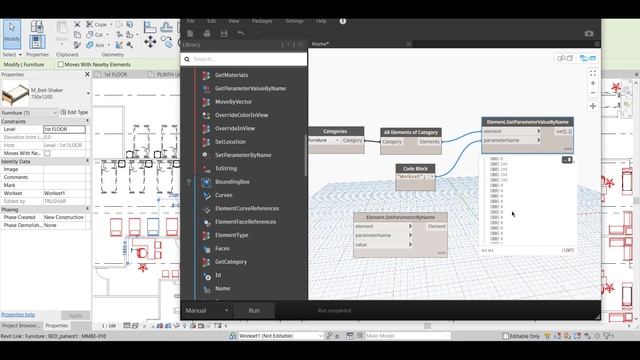Click zoom in plus icon in Dynamo

click(593, 83)
